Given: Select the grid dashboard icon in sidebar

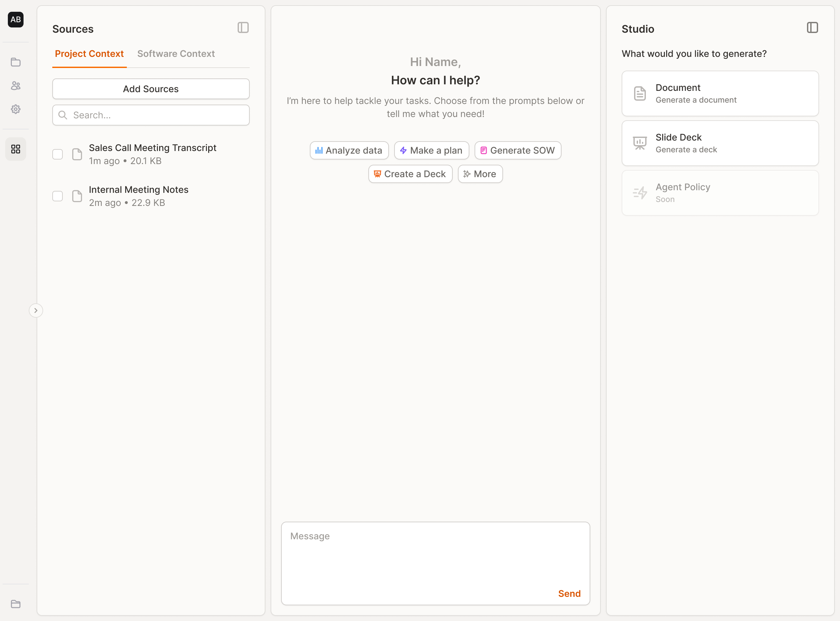Looking at the screenshot, I should click(15, 149).
